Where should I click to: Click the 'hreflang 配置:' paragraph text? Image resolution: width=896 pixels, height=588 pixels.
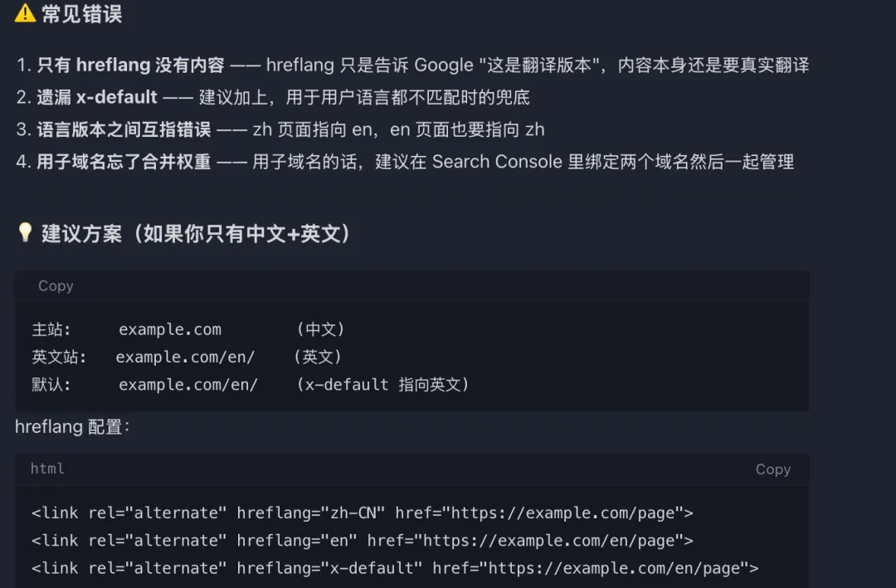[x=72, y=427]
